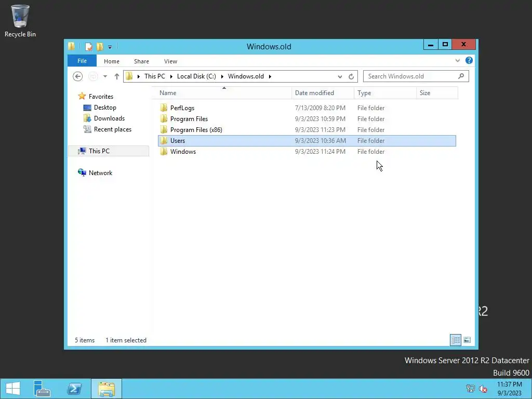Sort by the Date modified column
Screen dimensions: 532x399
tap(323, 93)
